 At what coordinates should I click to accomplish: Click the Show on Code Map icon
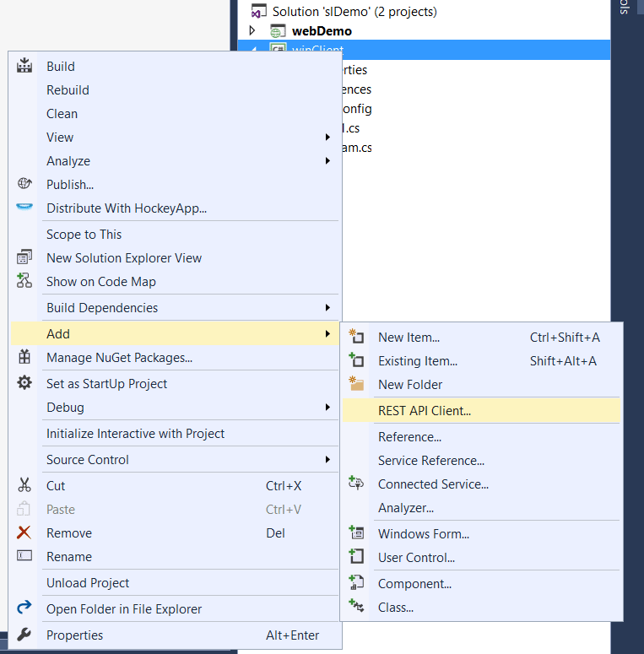coord(24,281)
